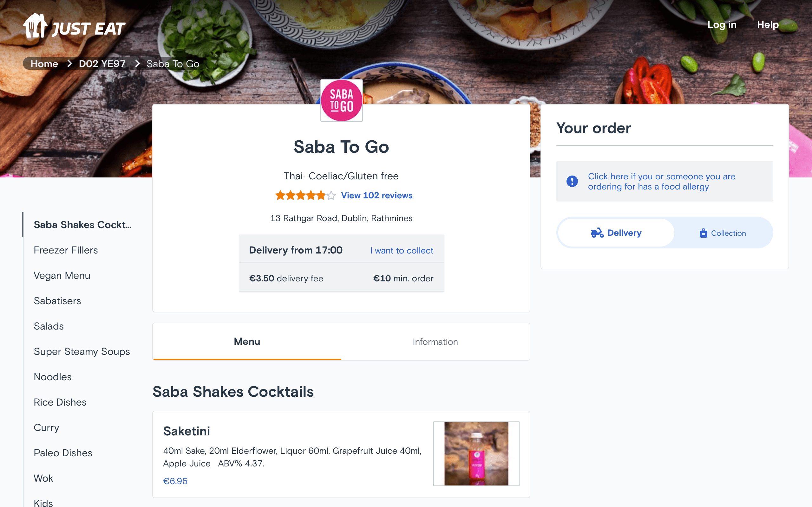
Task: Switch order type to Collection
Action: 723,233
